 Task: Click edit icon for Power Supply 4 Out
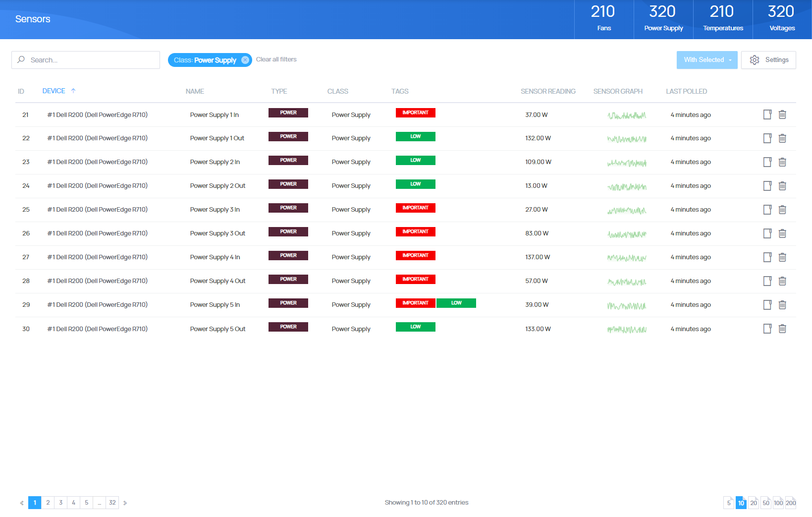coord(767,281)
